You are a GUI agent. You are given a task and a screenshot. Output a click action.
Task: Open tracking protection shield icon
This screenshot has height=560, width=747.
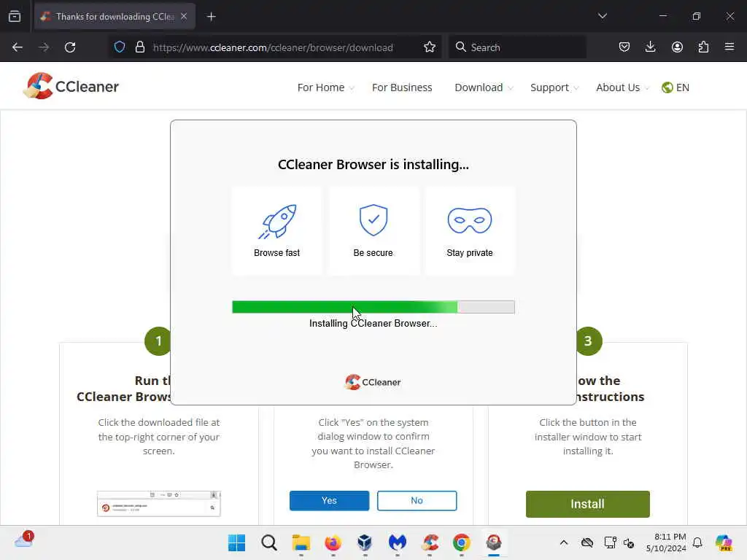(x=120, y=47)
